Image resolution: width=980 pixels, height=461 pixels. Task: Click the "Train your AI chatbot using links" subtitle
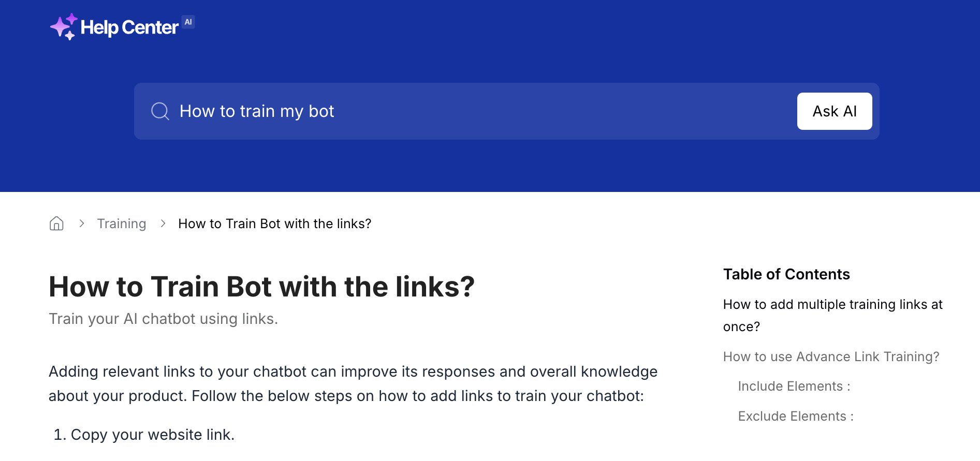(163, 319)
